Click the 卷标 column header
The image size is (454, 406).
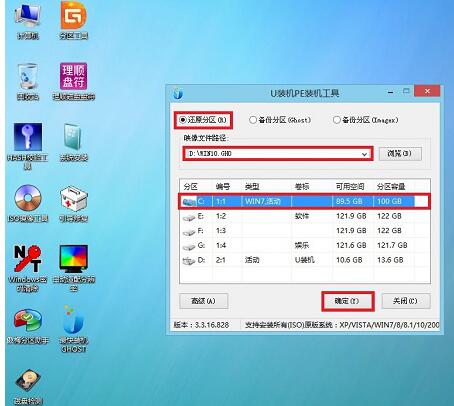tap(302, 186)
